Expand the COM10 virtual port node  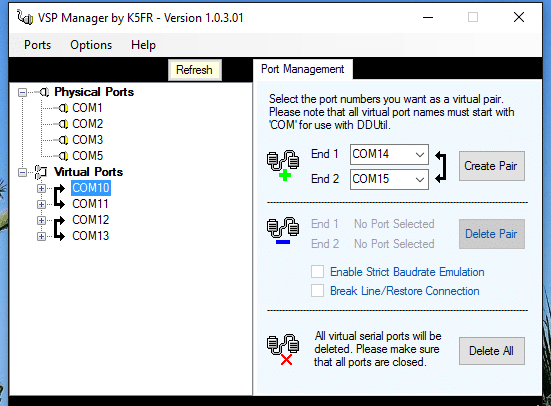pyautogui.click(x=41, y=188)
